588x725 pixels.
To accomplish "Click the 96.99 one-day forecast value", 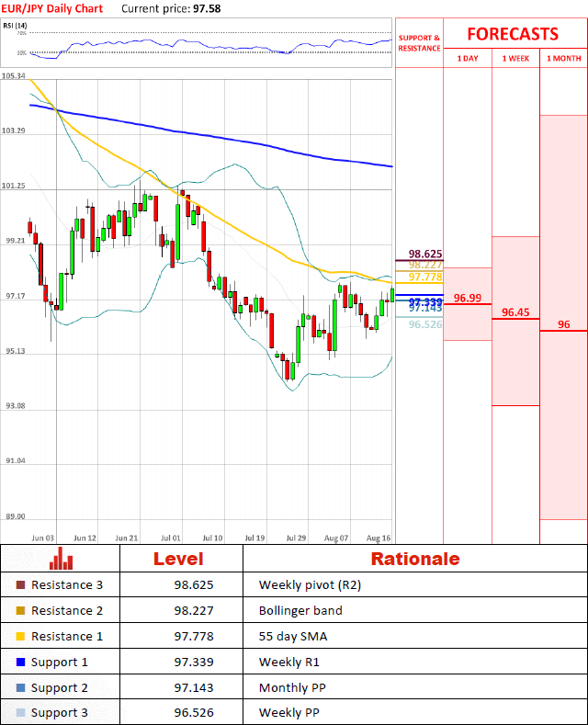I will pos(468,298).
